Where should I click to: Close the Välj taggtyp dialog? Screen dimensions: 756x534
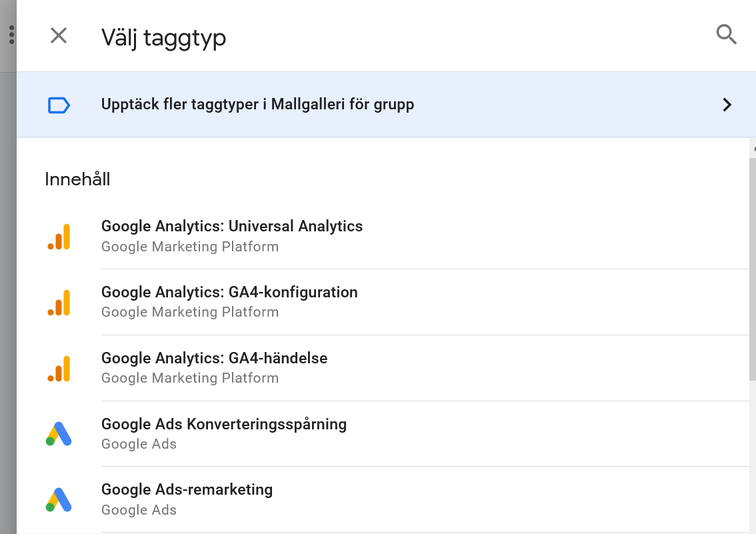(58, 37)
